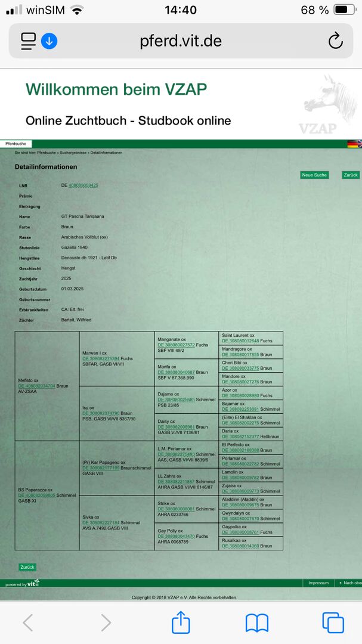Viewport: 362px width, 644px height.
Task: Tap the blue download indicator icon
Action: coord(49,41)
